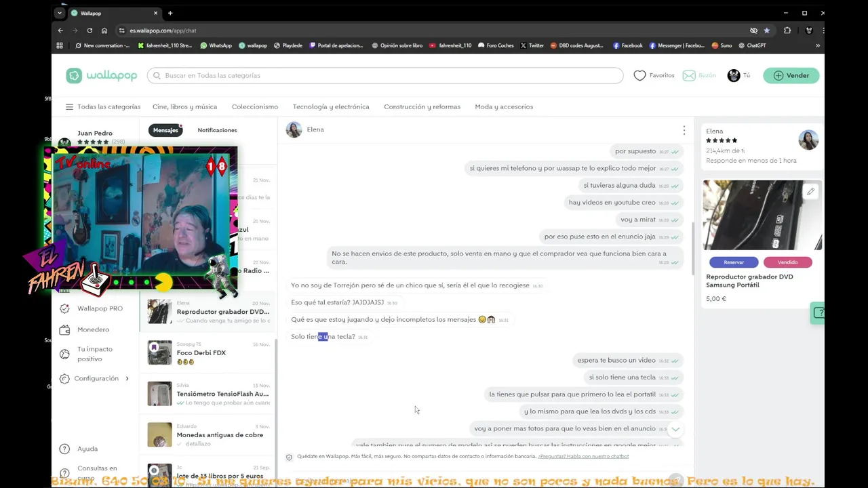Viewport: 868px width, 488px height.
Task: Open the Facebook bookmark
Action: click(627, 45)
